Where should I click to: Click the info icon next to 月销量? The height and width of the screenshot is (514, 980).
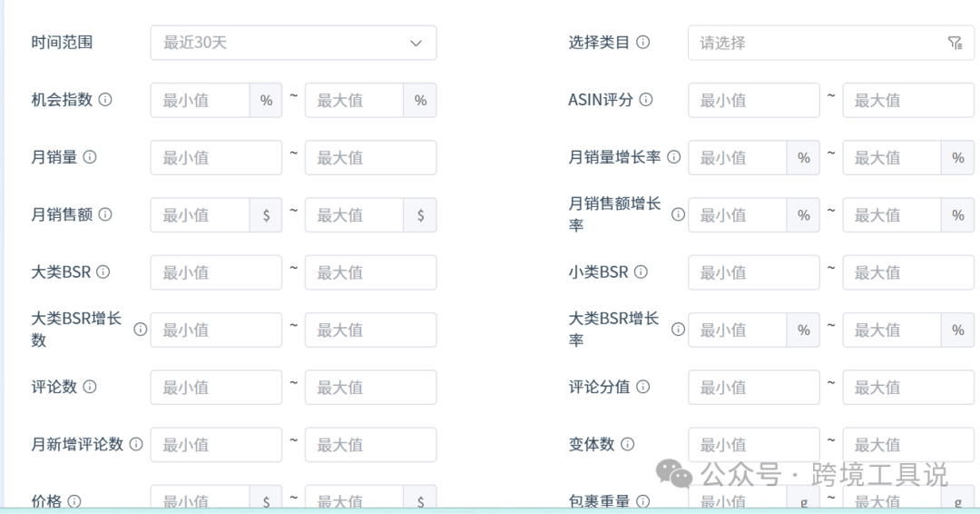(89, 157)
